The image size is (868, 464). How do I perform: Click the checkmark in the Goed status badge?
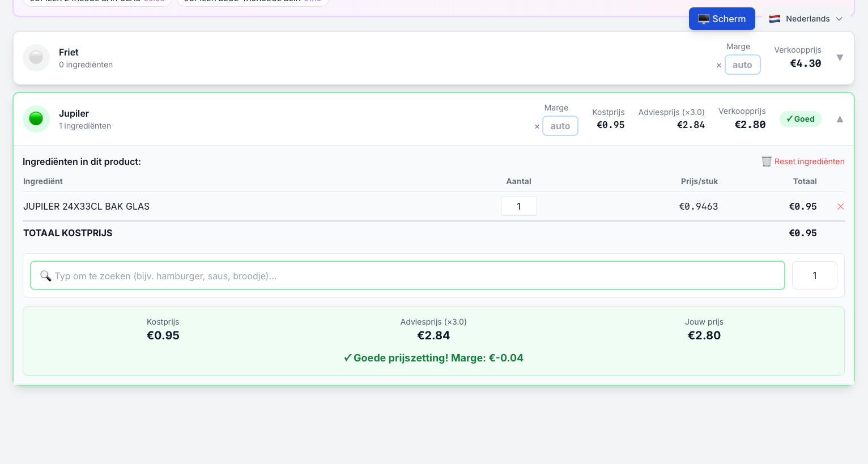(789, 119)
